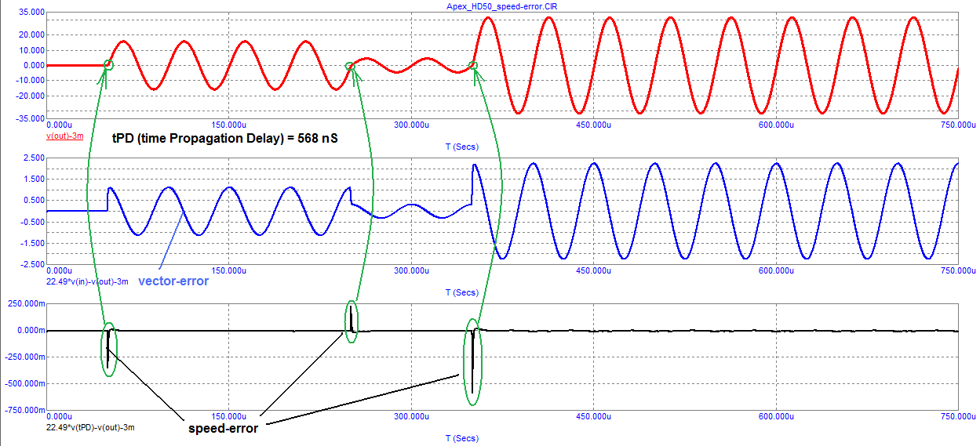Click the 1.500 y-axis value
The width and height of the screenshot is (980, 446).
(32, 179)
